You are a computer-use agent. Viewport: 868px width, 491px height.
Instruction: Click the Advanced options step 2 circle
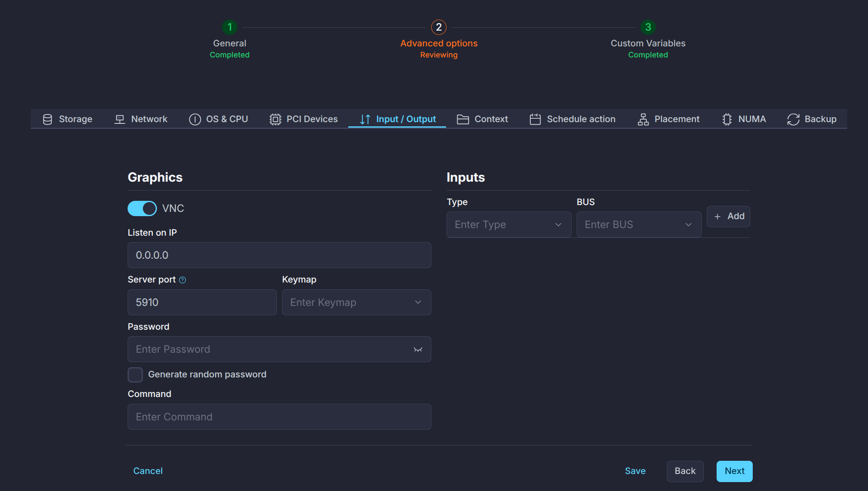click(439, 27)
